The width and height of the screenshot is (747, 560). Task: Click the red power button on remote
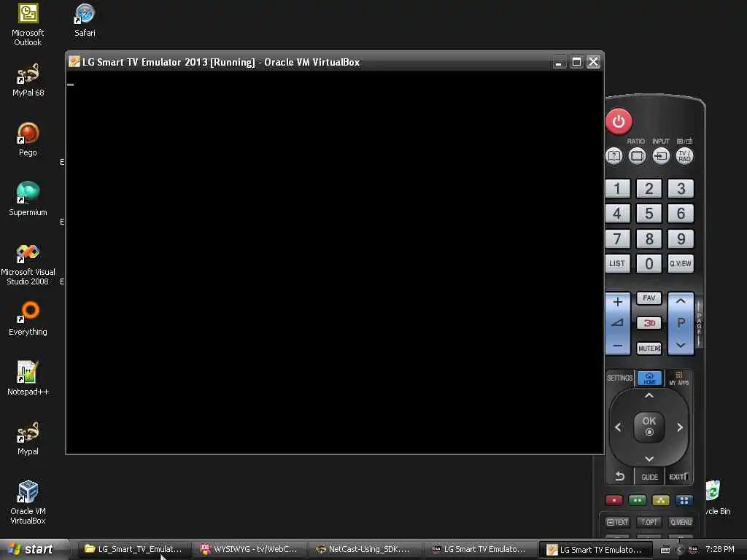[x=619, y=122]
